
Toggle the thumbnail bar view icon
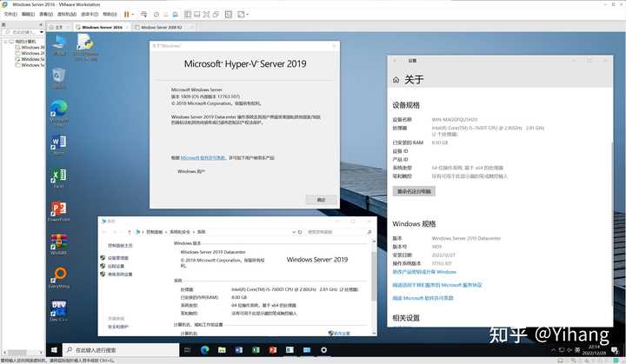(x=196, y=15)
